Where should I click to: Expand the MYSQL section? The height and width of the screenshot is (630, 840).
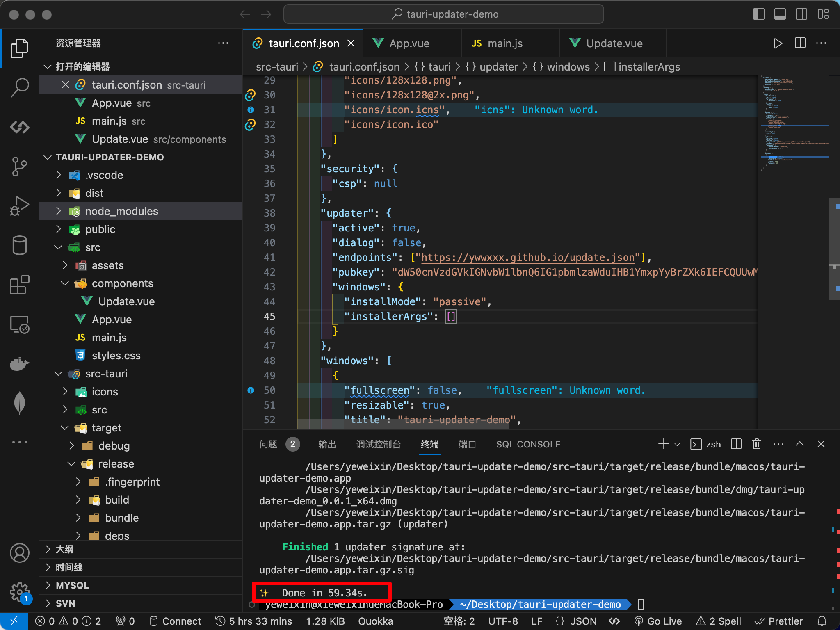click(140, 585)
